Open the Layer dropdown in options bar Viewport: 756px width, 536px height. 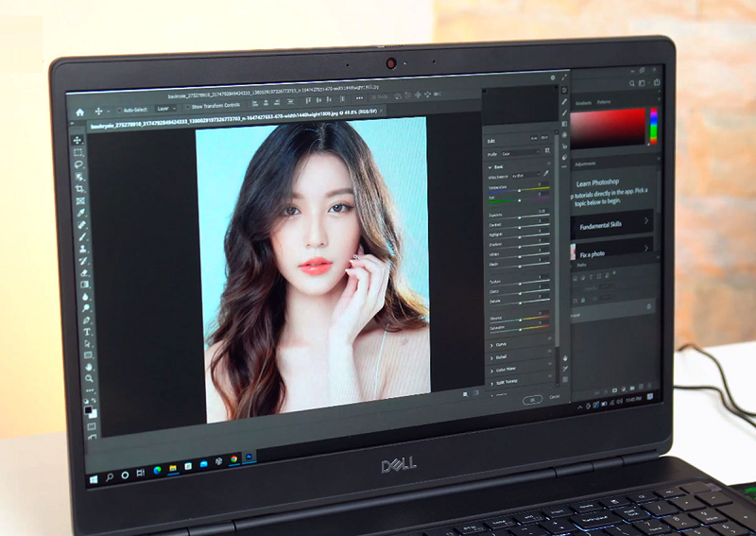point(164,109)
